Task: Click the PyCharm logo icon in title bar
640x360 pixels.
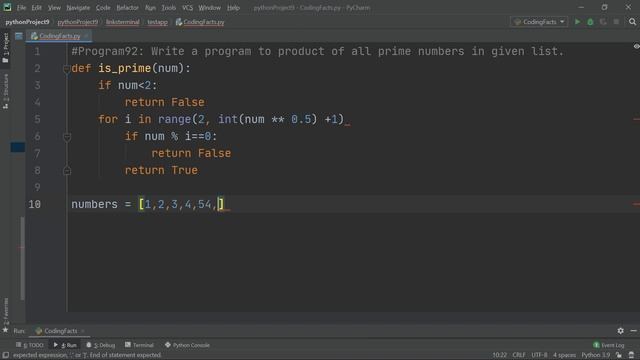Action: [7, 7]
